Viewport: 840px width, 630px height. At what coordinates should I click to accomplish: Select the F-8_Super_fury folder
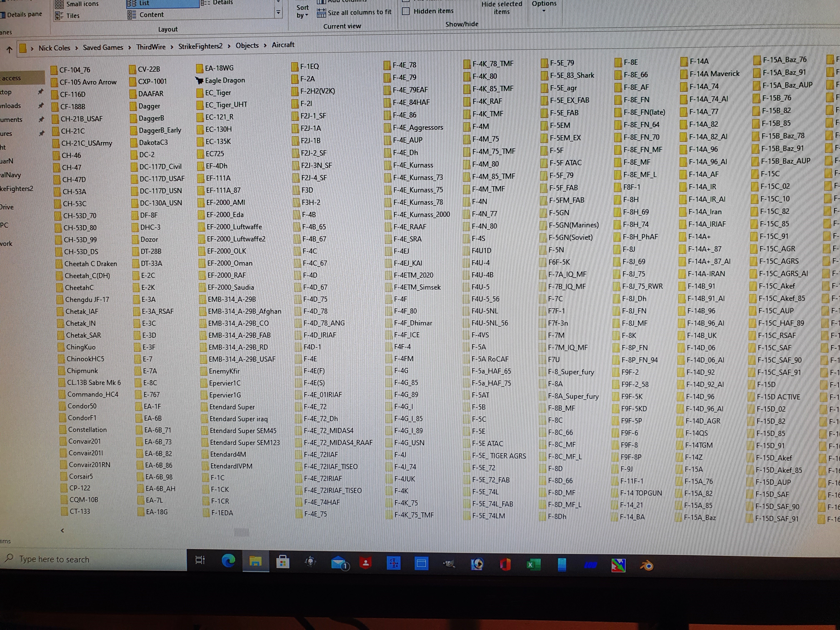click(x=567, y=372)
